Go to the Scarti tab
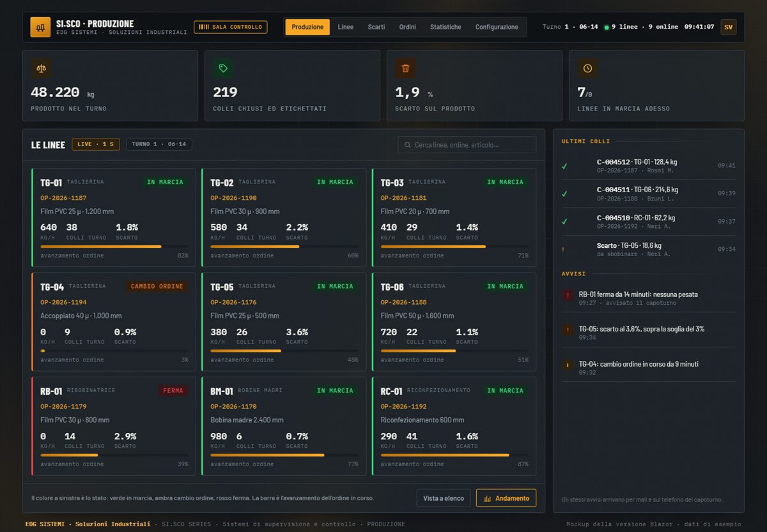Viewport: 767px width, 532px height. tap(376, 27)
